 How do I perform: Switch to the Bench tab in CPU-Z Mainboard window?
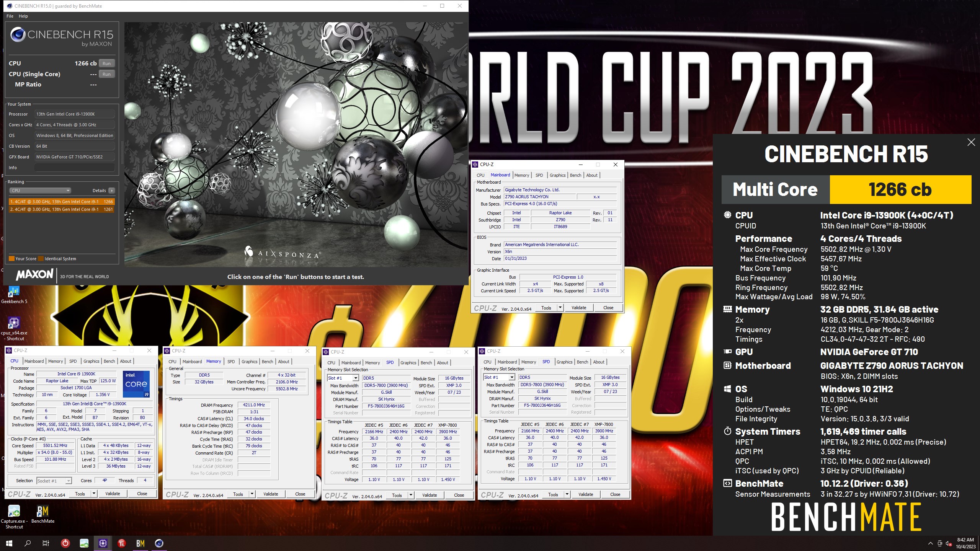(x=575, y=175)
